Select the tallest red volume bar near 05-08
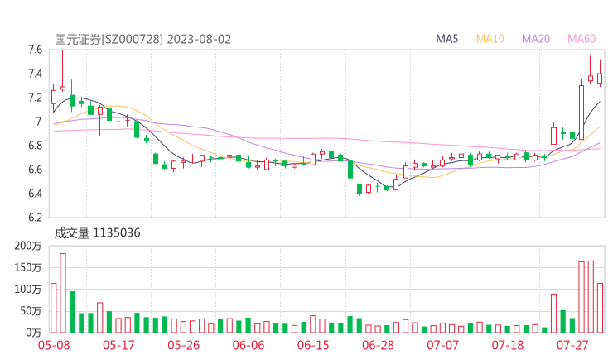This screenshot has width=613, height=364. [x=63, y=293]
